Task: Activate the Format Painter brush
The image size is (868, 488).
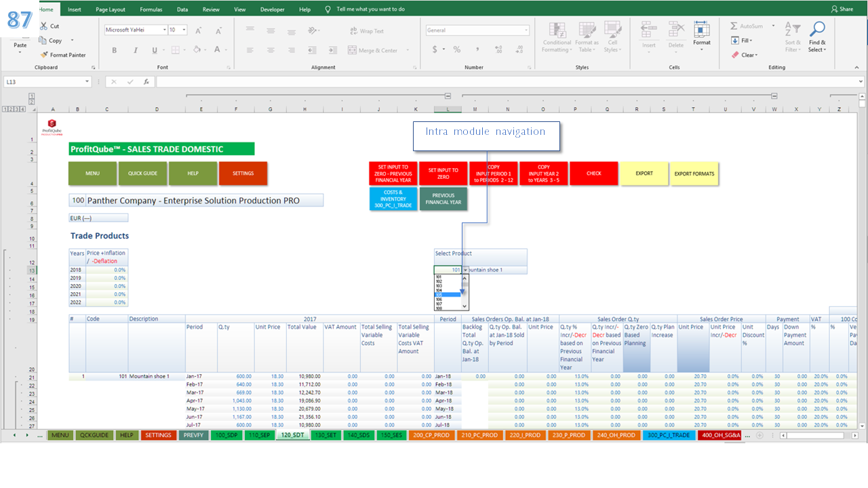Action: coord(43,55)
